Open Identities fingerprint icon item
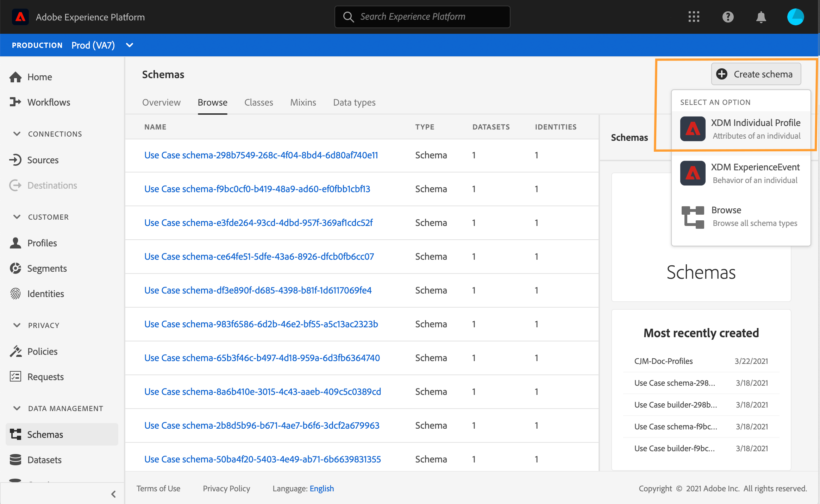The height and width of the screenshot is (504, 820). (x=15, y=294)
